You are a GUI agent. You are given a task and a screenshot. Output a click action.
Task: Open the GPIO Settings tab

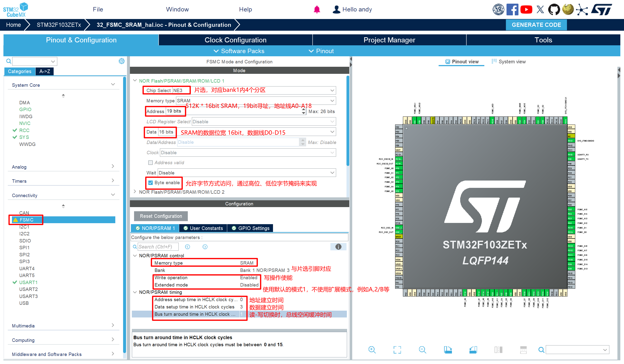click(250, 228)
